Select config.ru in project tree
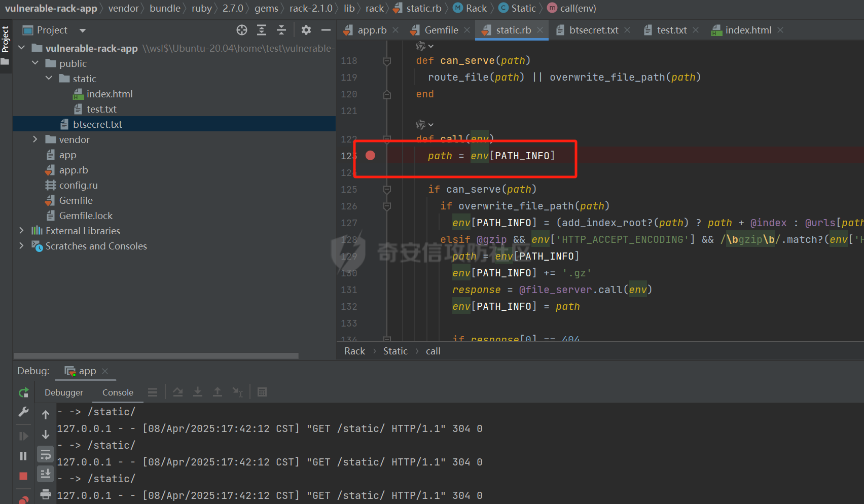 pos(78,185)
